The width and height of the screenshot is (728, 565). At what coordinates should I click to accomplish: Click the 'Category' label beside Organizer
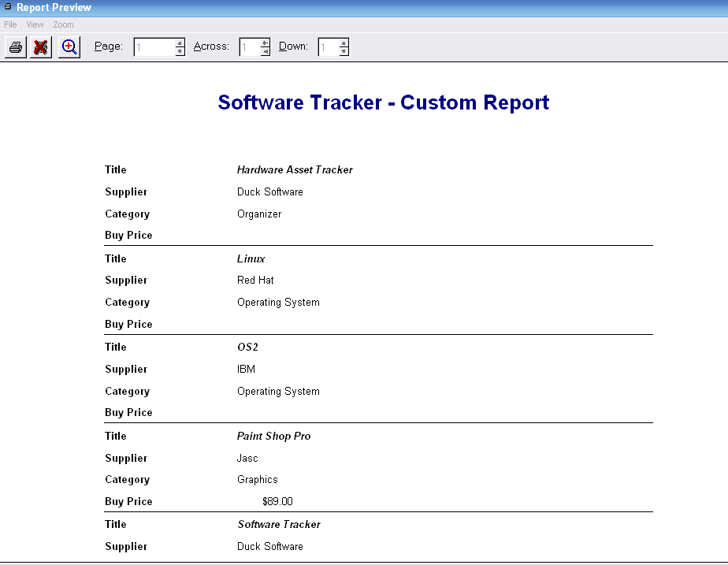(127, 214)
